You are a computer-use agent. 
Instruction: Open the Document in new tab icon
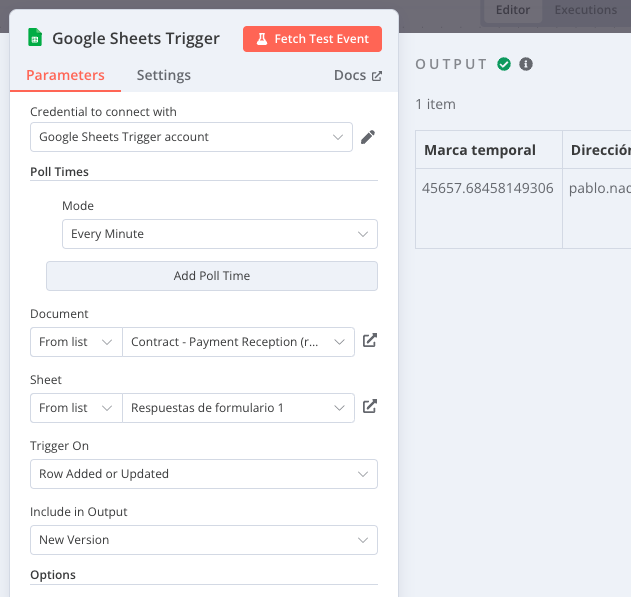tap(369, 340)
